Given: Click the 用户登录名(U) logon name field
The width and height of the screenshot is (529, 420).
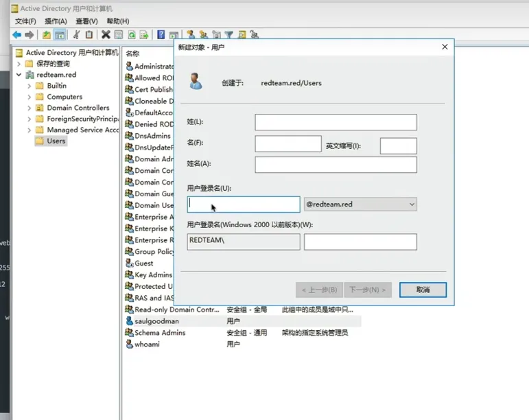Looking at the screenshot, I should 244,205.
